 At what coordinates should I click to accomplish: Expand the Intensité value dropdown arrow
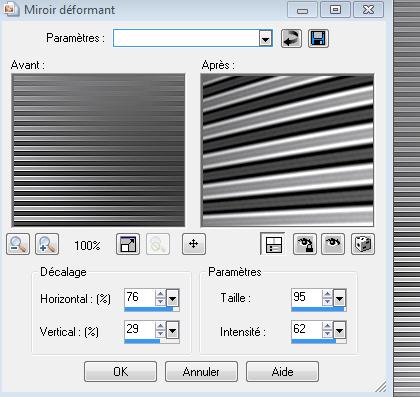point(339,330)
